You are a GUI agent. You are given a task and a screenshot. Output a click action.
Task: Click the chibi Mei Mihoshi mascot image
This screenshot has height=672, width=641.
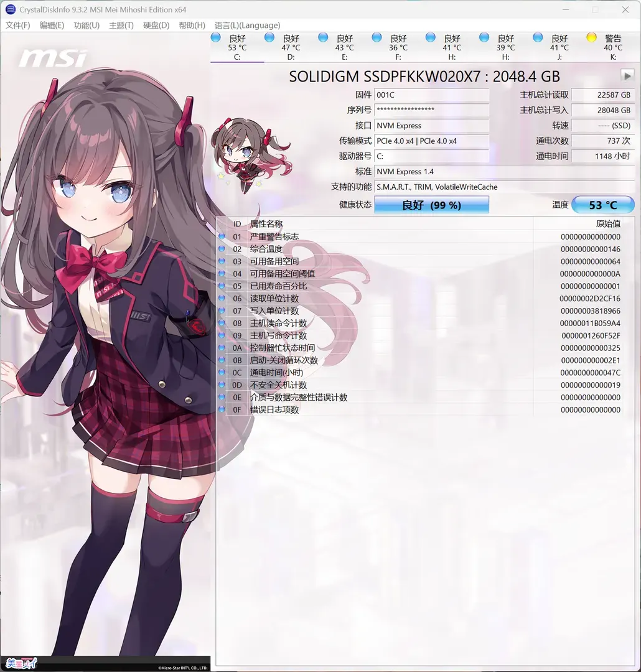point(251,155)
